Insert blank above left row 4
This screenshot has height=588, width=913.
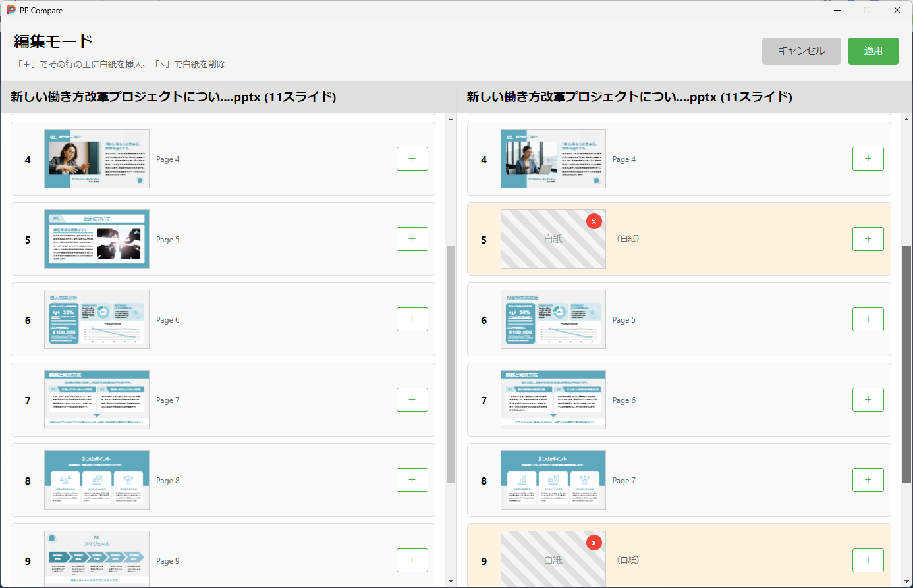(x=412, y=159)
